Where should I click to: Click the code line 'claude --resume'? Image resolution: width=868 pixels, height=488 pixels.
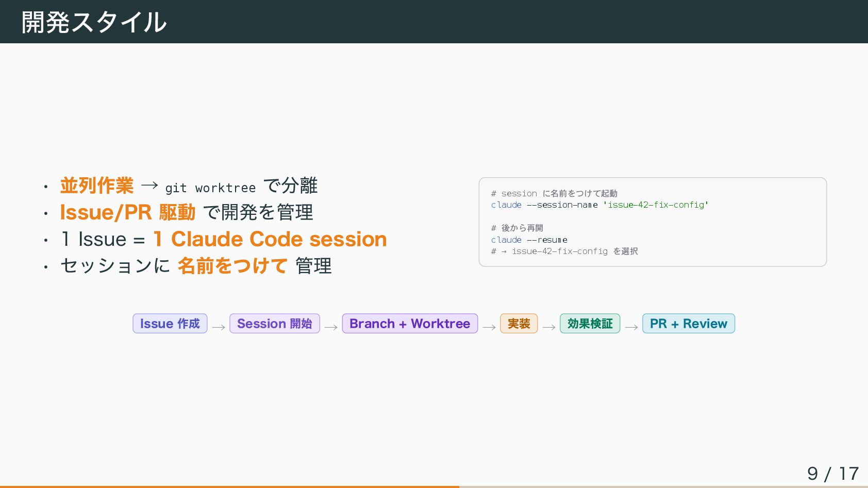(x=529, y=240)
